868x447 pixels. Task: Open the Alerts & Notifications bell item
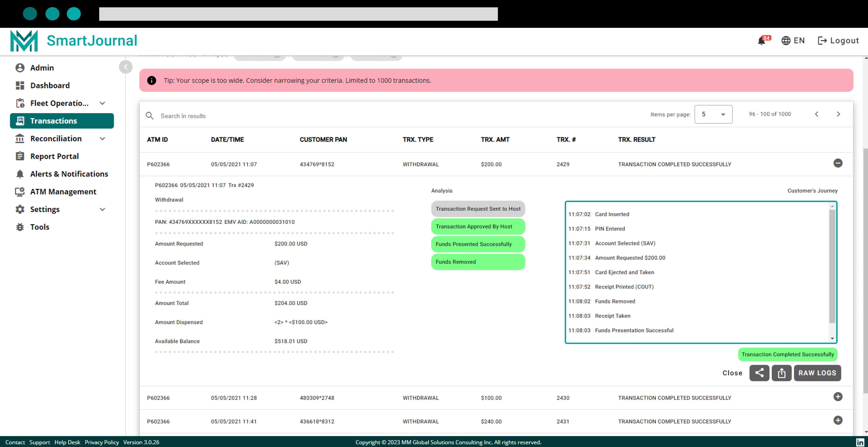click(x=62, y=174)
